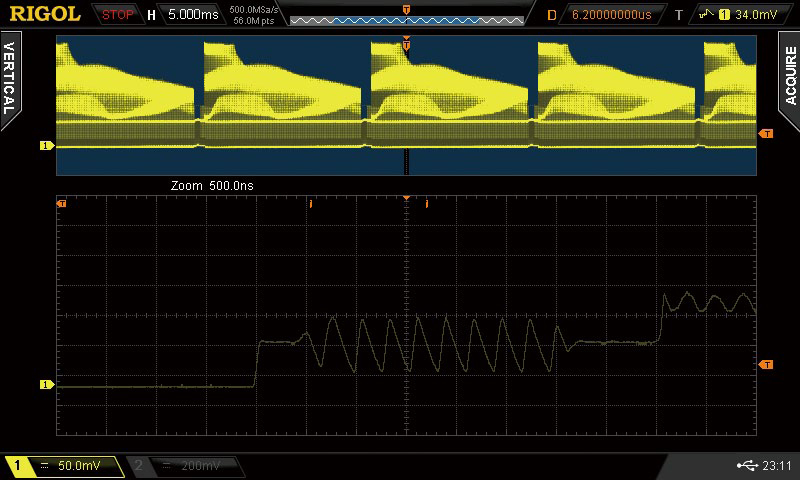Click the trigger T label in top bar

coord(679,15)
